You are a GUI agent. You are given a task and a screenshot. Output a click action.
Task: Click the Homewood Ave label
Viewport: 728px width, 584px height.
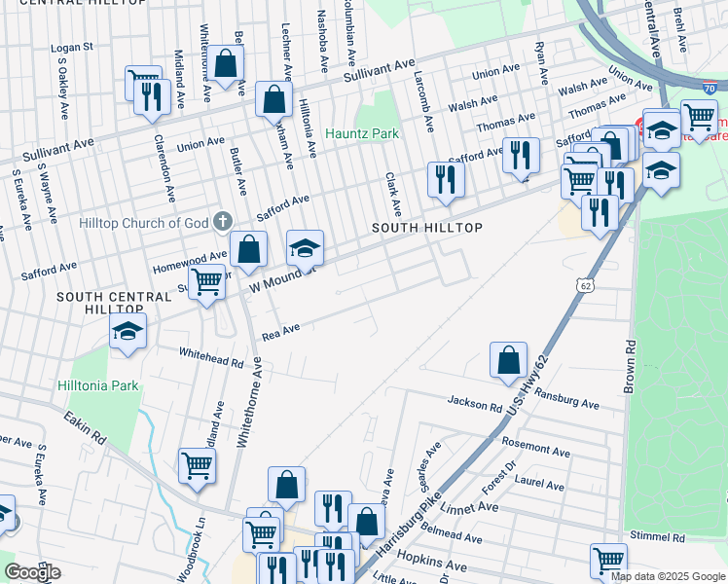click(190, 263)
